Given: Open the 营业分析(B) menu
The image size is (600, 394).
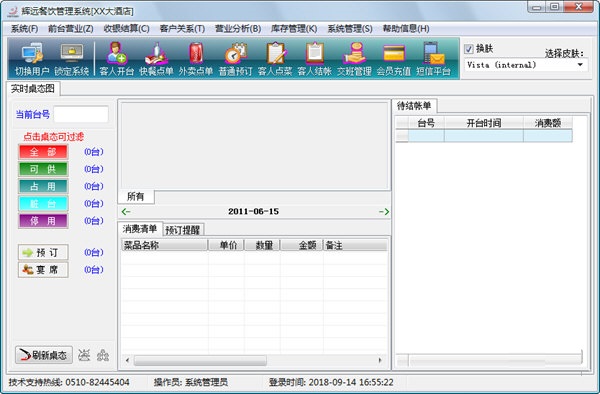Looking at the screenshot, I should pos(238,29).
